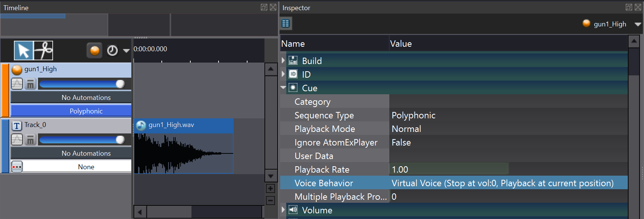Image resolution: width=644 pixels, height=219 pixels.
Task: Click the automation icon on Track_0
Action: click(x=17, y=139)
